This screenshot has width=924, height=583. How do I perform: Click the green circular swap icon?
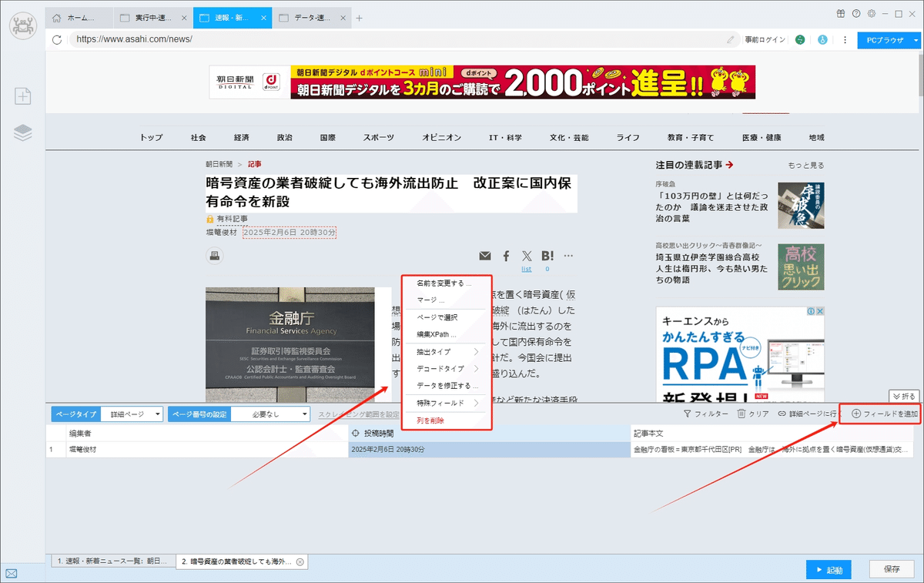coord(800,39)
